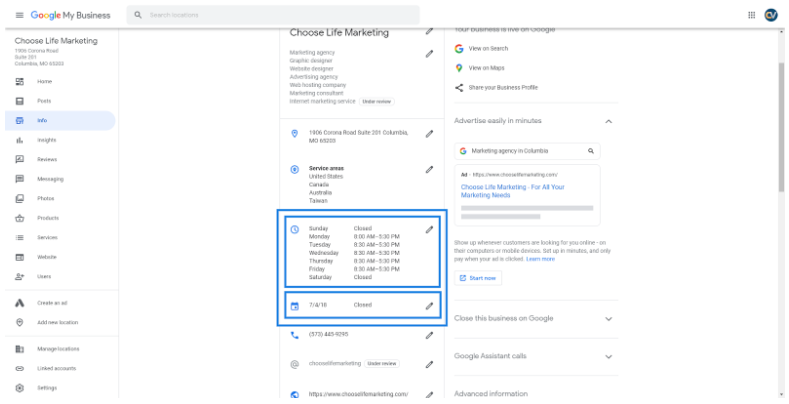789x404 pixels.
Task: Click the search magnifier icon
Action: point(138,15)
